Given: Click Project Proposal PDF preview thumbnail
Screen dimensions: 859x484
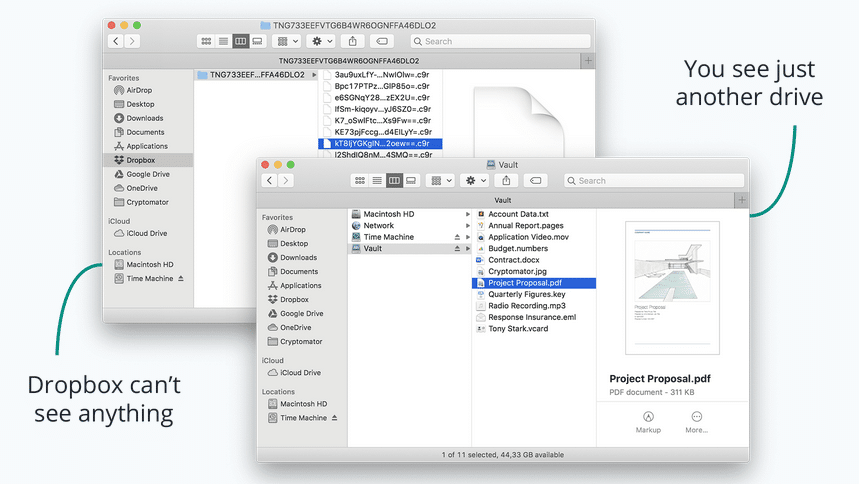Looking at the screenshot, I should pyautogui.click(x=672, y=288).
